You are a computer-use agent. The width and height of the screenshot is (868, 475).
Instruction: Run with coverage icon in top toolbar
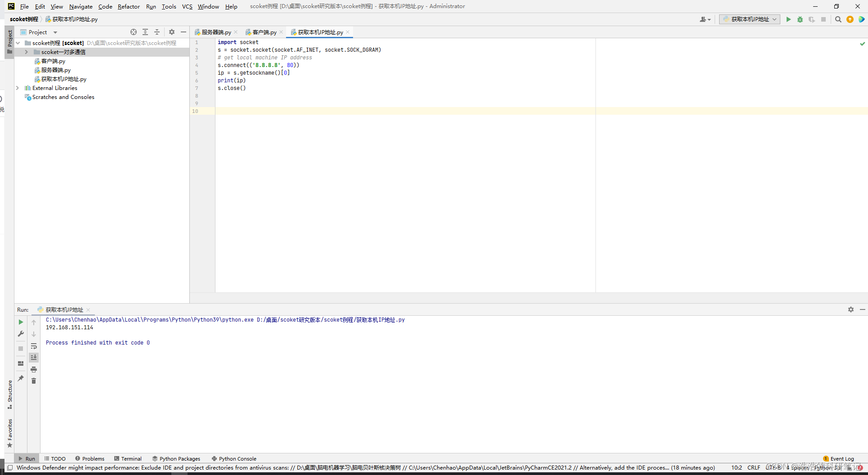(x=812, y=19)
